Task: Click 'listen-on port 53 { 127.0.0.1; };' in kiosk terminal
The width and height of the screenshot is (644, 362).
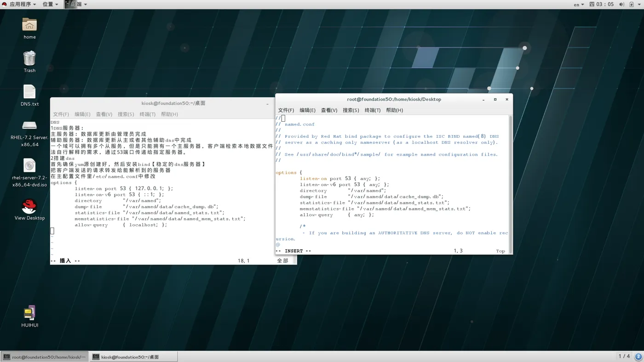Action: [124, 188]
